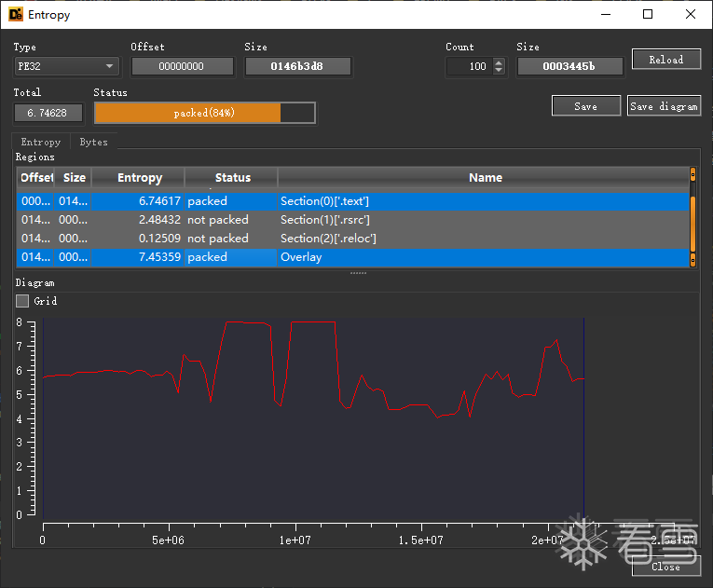Select the Section(2)['.reloc'] row
Viewport: 713px width, 588px height.
click(353, 239)
